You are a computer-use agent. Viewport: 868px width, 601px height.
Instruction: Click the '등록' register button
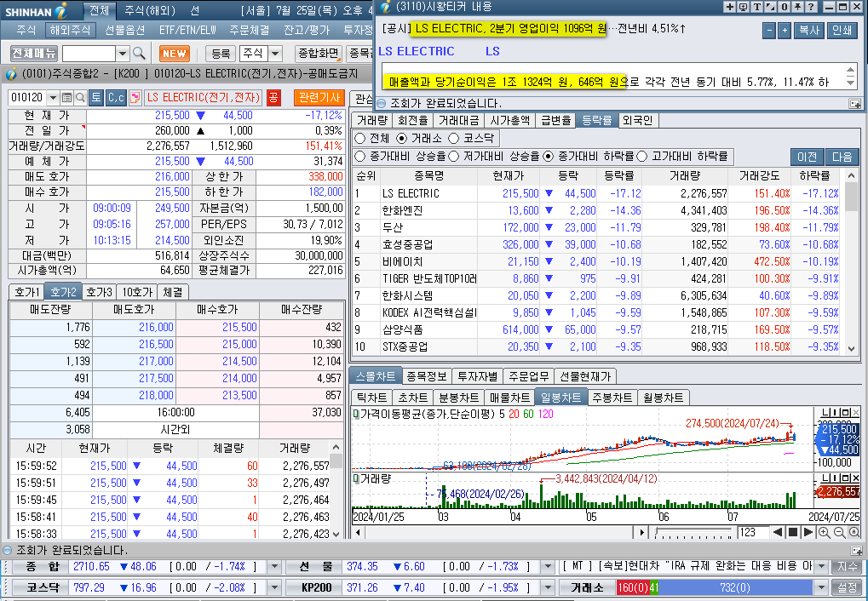[221, 54]
